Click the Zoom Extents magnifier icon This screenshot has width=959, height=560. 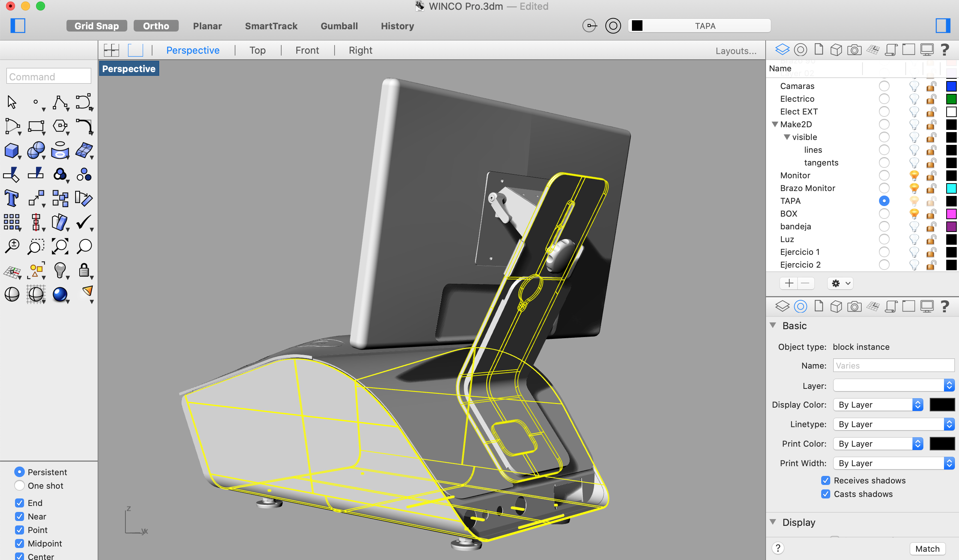(60, 246)
